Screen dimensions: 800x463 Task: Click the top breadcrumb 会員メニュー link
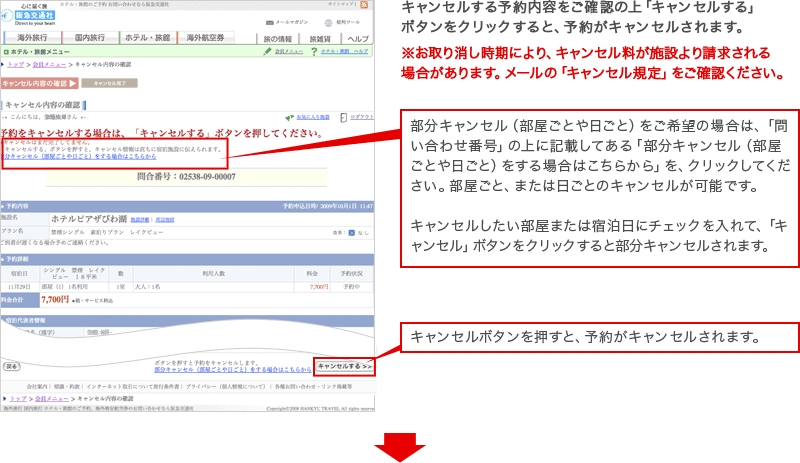coord(49,64)
